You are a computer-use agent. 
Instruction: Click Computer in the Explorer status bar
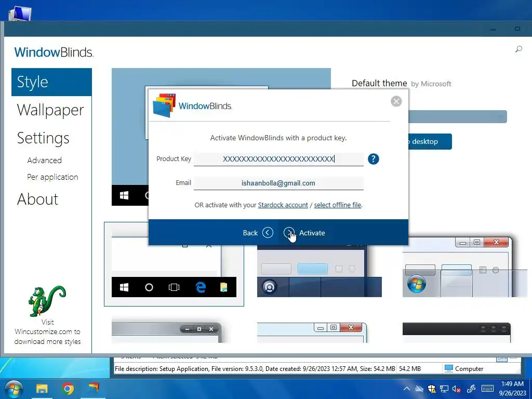coord(464,369)
